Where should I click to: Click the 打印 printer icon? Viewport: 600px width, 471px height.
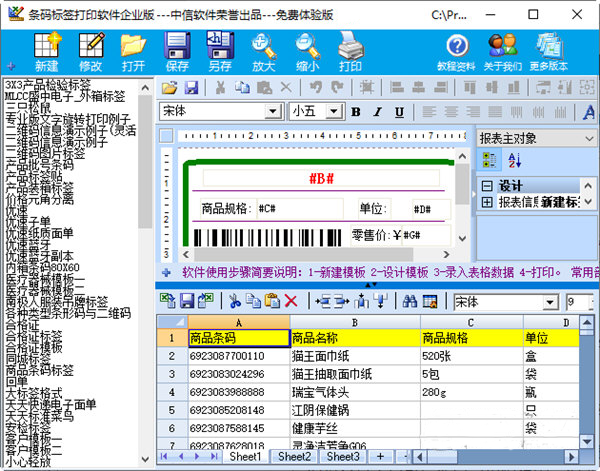351,52
